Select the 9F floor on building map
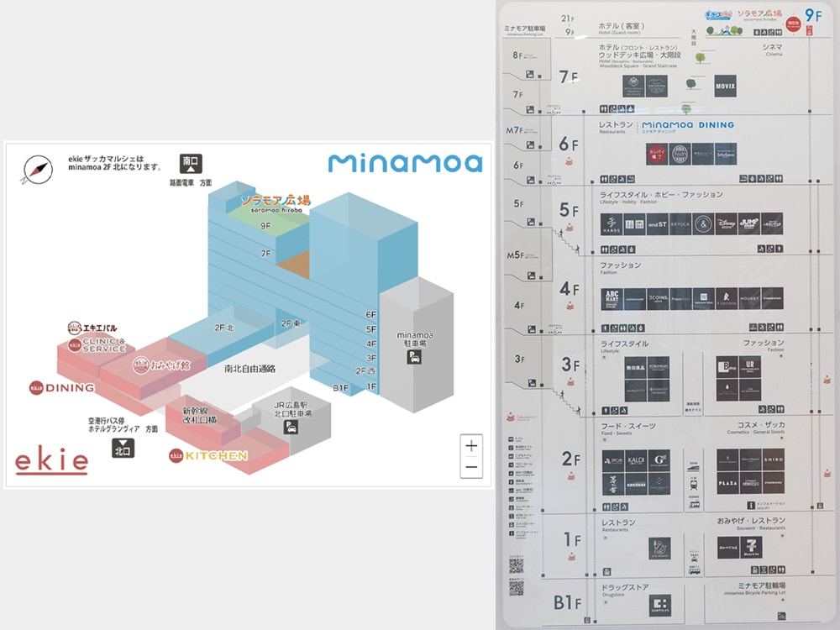 [266, 225]
